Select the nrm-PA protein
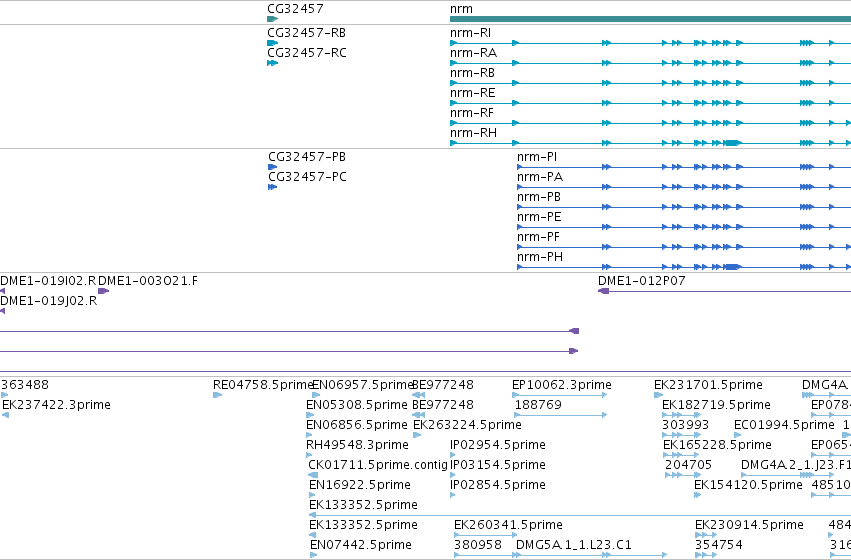851x560 pixels. pos(539,177)
